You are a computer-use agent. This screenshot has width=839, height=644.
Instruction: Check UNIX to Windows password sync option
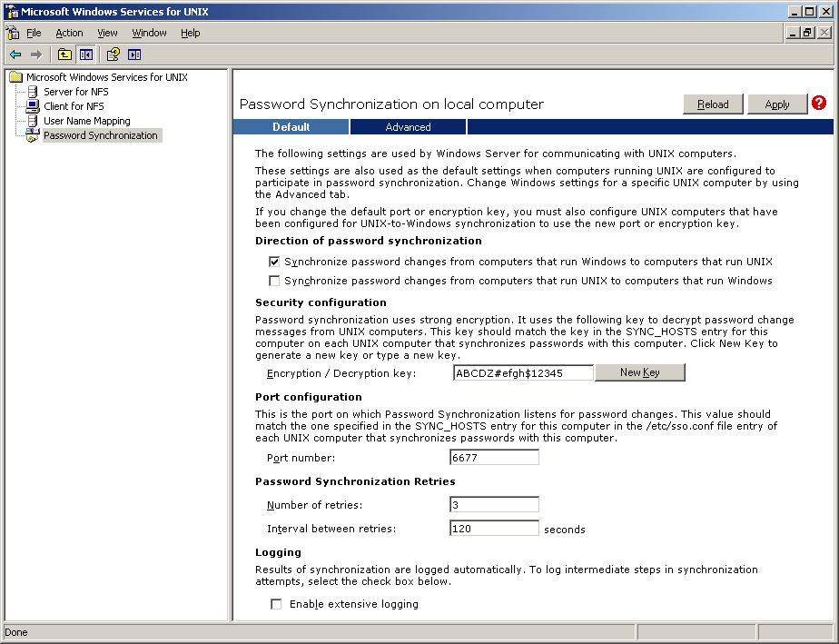click(274, 281)
